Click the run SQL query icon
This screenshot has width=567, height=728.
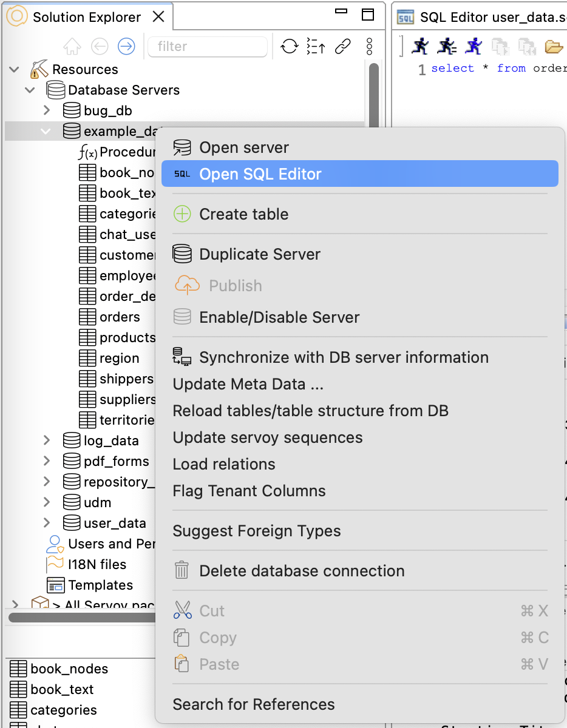click(420, 45)
